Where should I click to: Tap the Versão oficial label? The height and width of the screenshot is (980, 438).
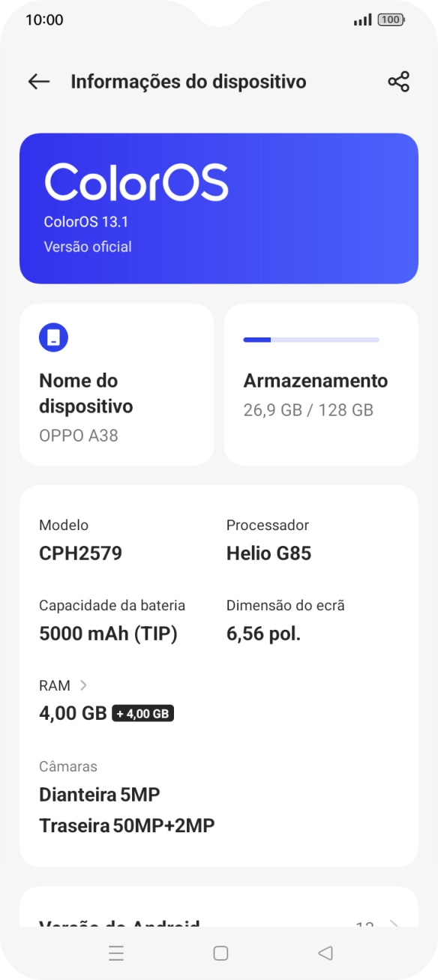click(87, 247)
